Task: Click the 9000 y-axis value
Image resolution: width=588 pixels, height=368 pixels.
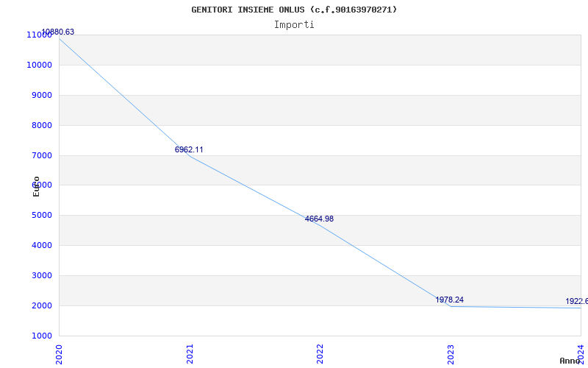Action: (x=41, y=95)
